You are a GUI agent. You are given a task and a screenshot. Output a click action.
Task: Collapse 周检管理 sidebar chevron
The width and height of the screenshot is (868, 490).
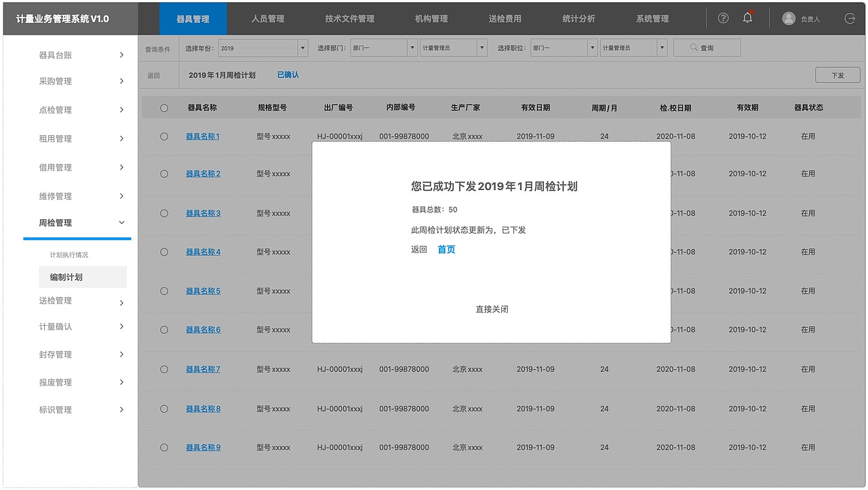(x=121, y=223)
